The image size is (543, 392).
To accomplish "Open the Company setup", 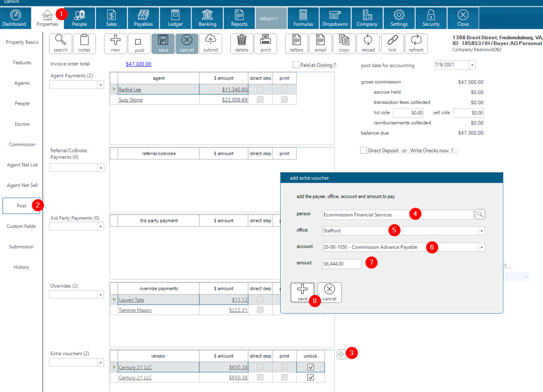I will tap(367, 18).
